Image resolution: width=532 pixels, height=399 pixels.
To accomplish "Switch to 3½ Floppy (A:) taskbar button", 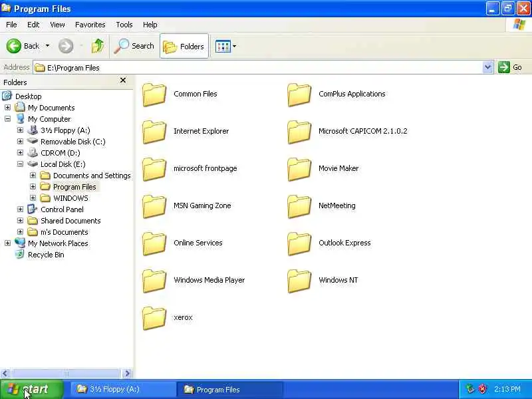I will coord(123,389).
